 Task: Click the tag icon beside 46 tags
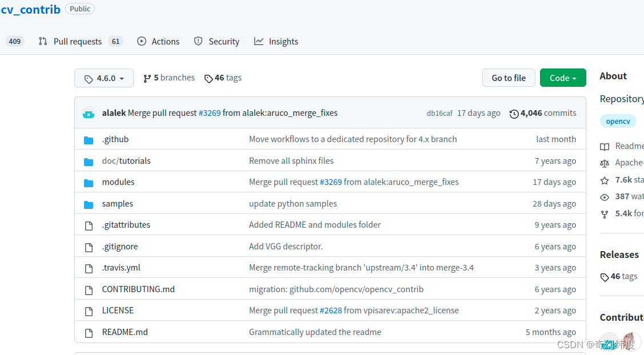(x=209, y=78)
